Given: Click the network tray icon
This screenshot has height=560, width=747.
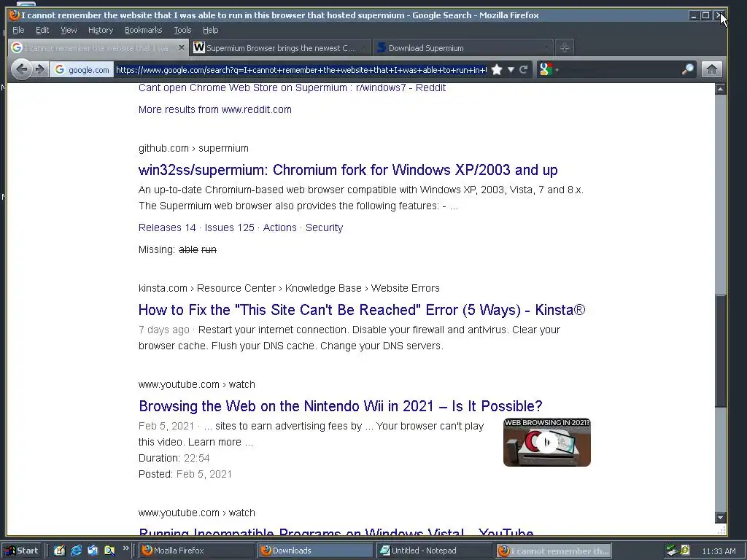Looking at the screenshot, I should coord(672,551).
